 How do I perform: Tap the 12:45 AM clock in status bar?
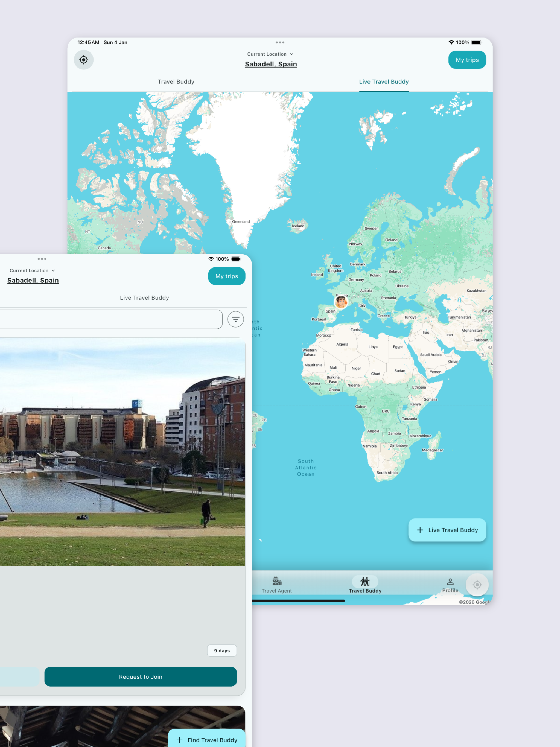click(89, 43)
